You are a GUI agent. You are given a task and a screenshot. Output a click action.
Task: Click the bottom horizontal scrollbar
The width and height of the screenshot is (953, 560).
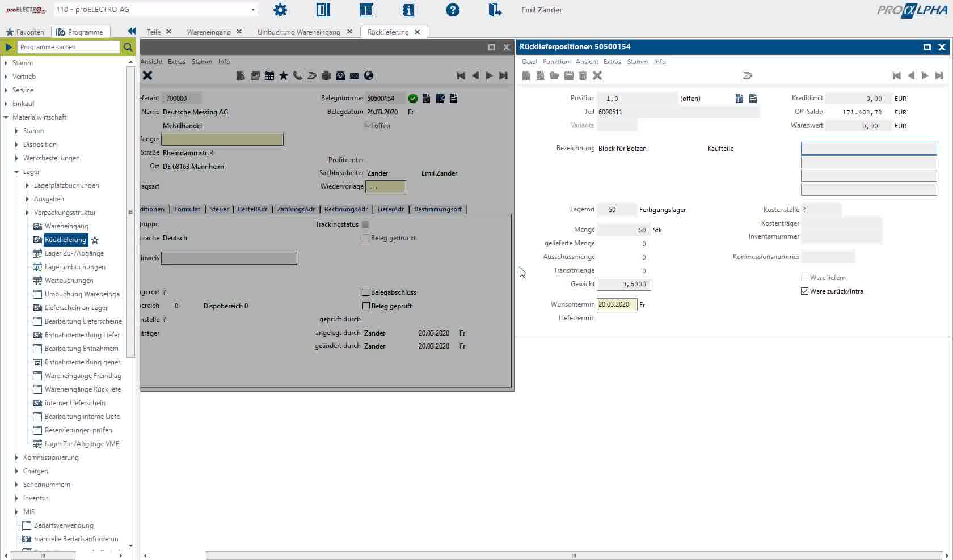(x=574, y=555)
